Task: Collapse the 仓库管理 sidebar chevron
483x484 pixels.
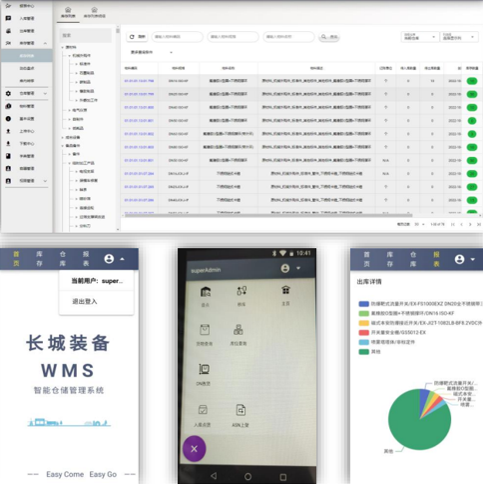Action: 45,93
